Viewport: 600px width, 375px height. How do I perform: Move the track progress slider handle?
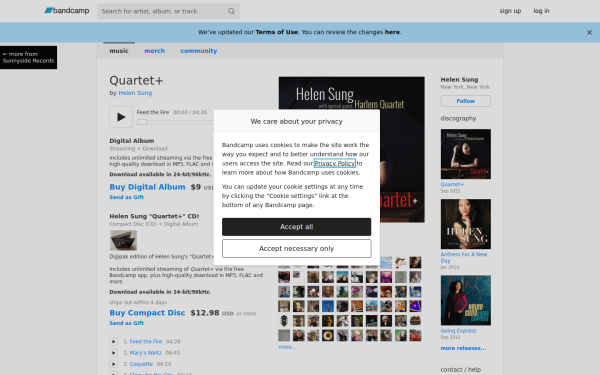142,122
